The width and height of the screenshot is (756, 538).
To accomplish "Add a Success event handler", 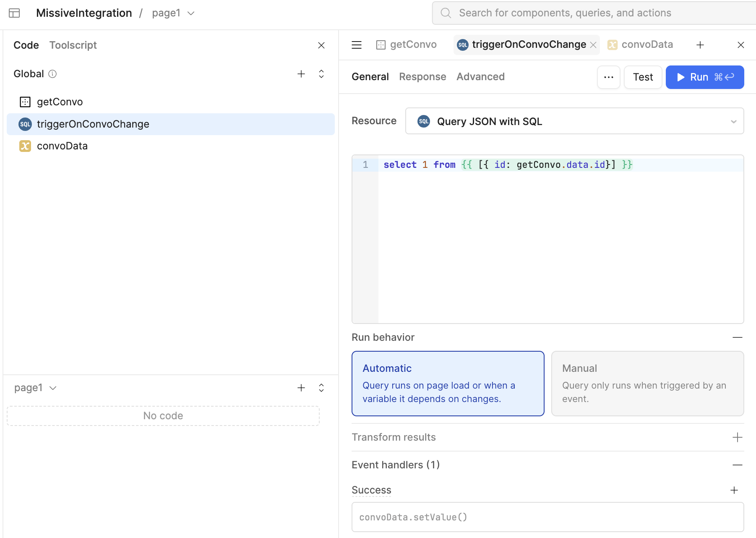I will 734,490.
